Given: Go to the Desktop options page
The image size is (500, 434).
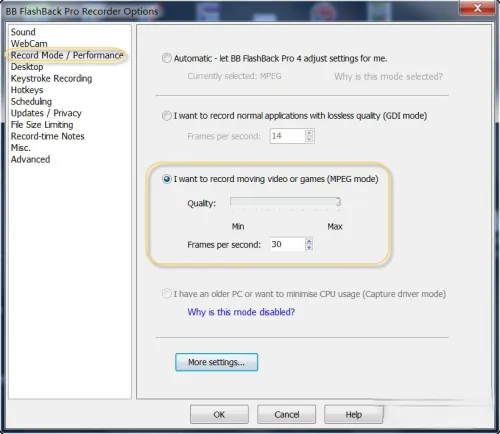Looking at the screenshot, I should [x=27, y=67].
